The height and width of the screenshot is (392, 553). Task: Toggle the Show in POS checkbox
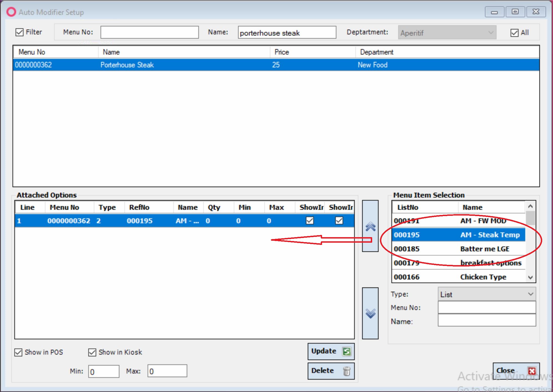click(x=18, y=352)
